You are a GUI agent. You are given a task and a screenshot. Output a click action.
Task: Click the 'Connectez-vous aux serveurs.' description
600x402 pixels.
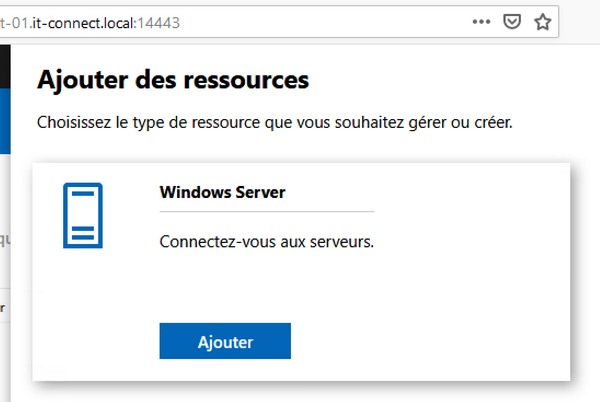(x=266, y=242)
